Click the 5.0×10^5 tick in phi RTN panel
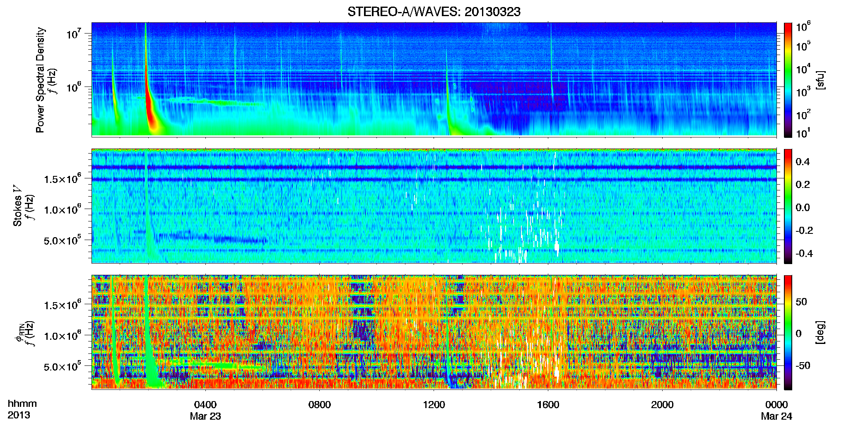868x447 pixels. [x=63, y=366]
